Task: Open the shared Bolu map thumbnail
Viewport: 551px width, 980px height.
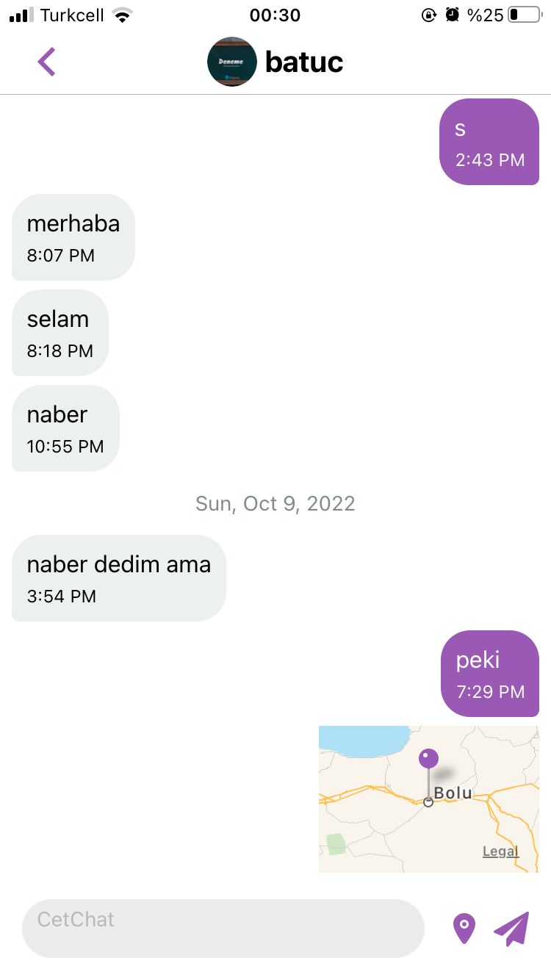Action: (x=429, y=799)
